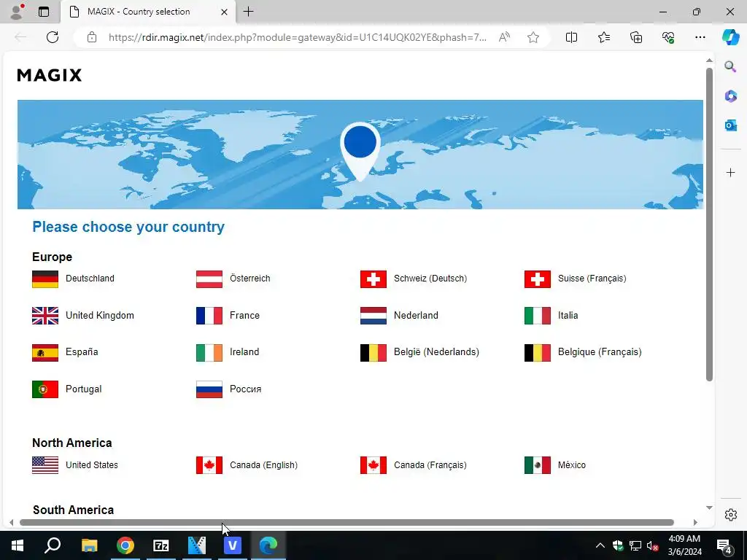This screenshot has height=560, width=747.
Task: Open Read aloud in address bar
Action: (504, 37)
